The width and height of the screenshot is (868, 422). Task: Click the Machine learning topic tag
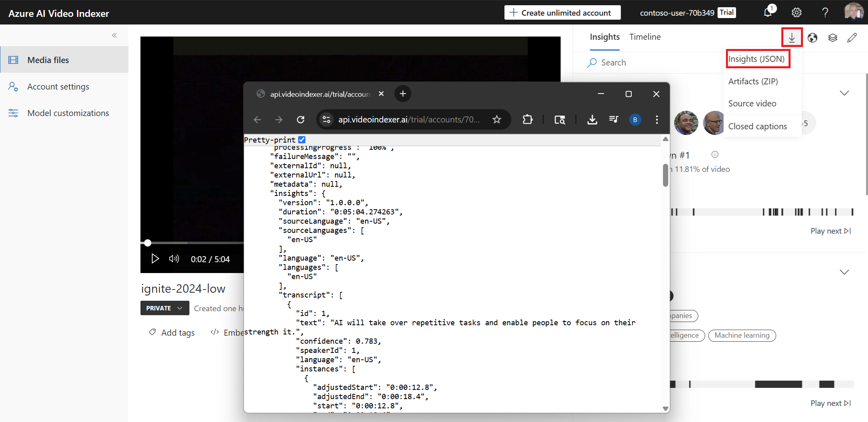click(x=742, y=335)
